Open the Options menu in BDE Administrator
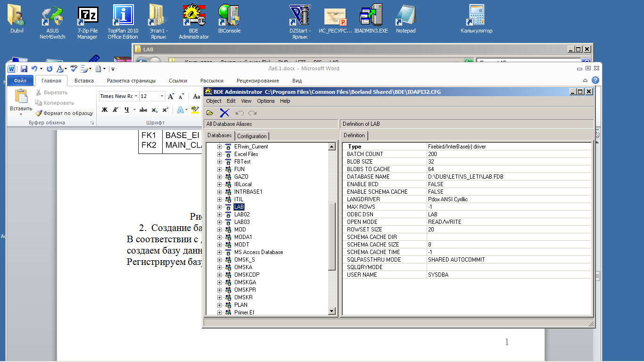 [266, 101]
